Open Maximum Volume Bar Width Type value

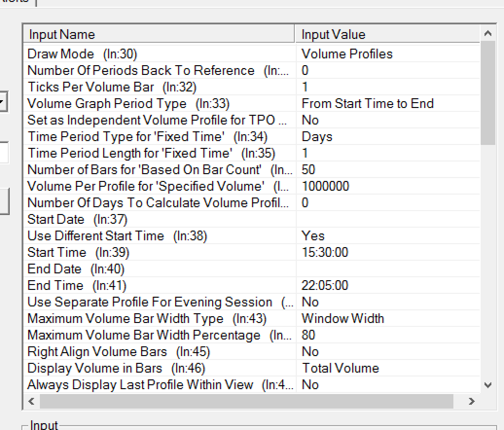pyautogui.click(x=343, y=319)
